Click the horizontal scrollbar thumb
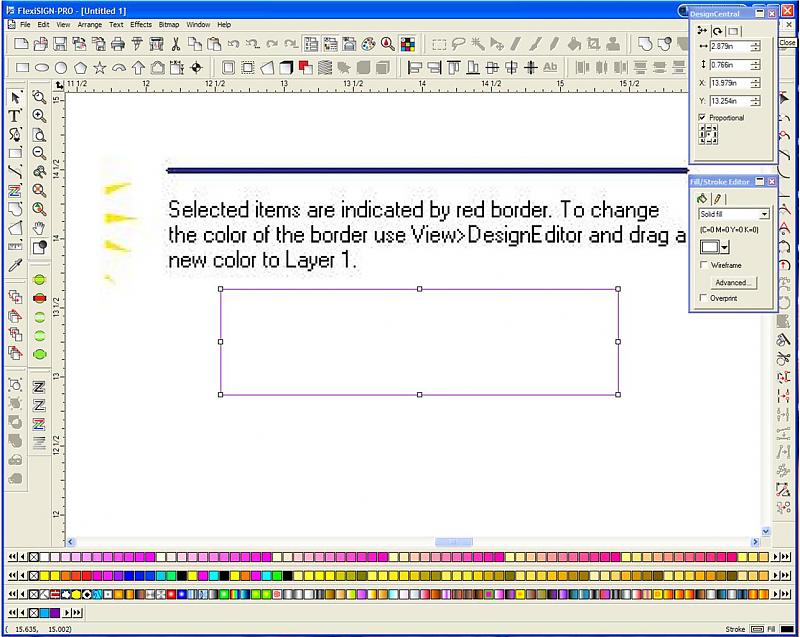Screen dimensions: 800x637 (x=454, y=542)
